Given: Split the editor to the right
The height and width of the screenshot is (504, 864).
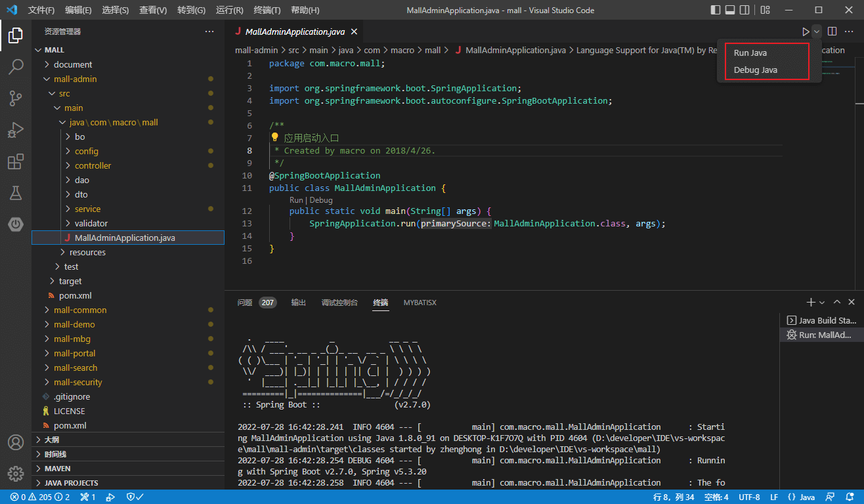Looking at the screenshot, I should pos(832,31).
